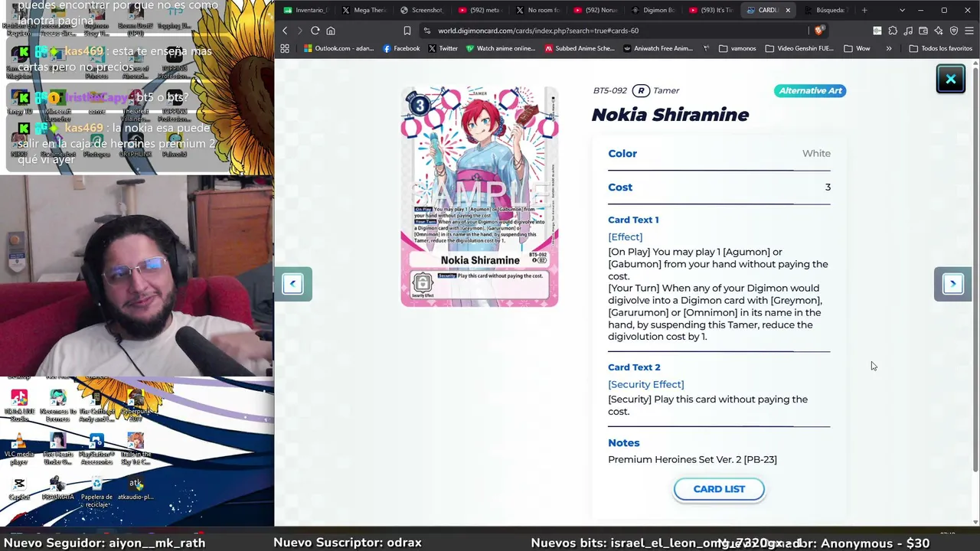Expand the vamonos bookmarks folder

pos(737,48)
